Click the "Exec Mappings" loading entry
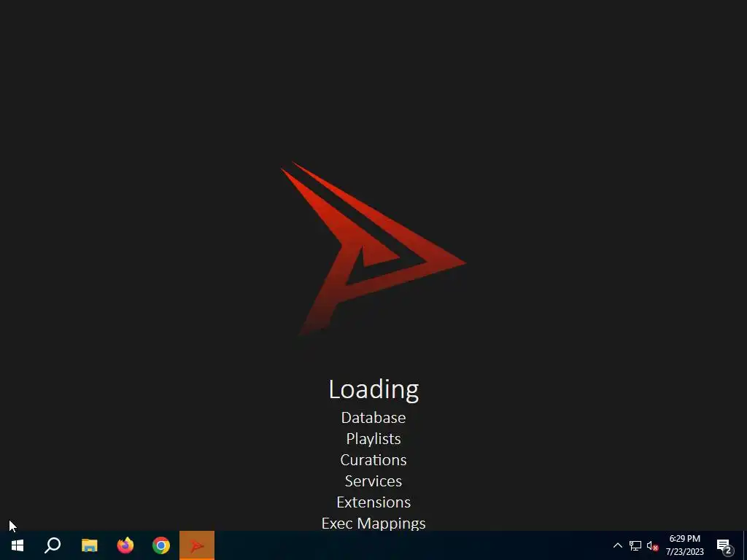Viewport: 747px width, 560px height. coord(373,524)
